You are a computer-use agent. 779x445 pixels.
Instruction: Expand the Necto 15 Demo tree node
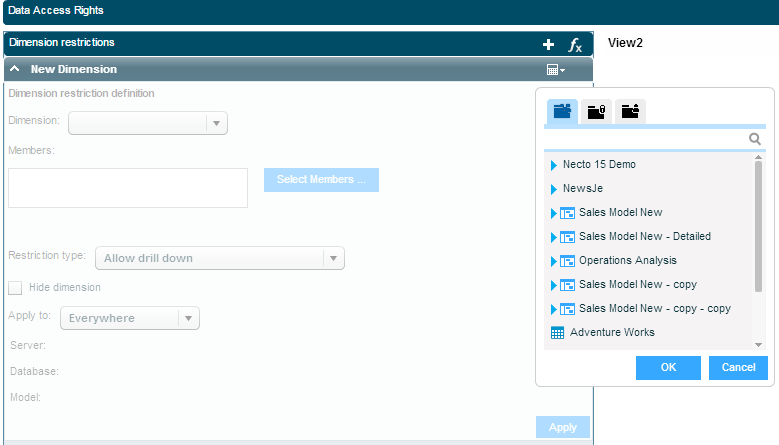[554, 165]
